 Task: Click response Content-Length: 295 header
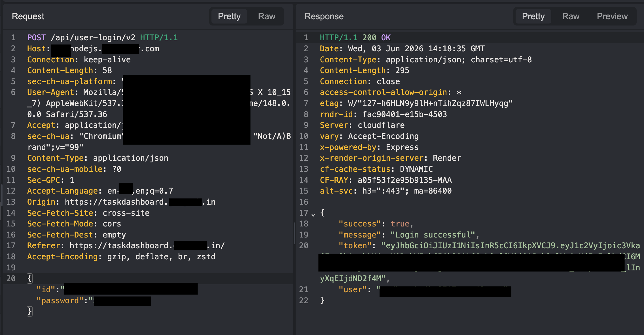click(365, 71)
